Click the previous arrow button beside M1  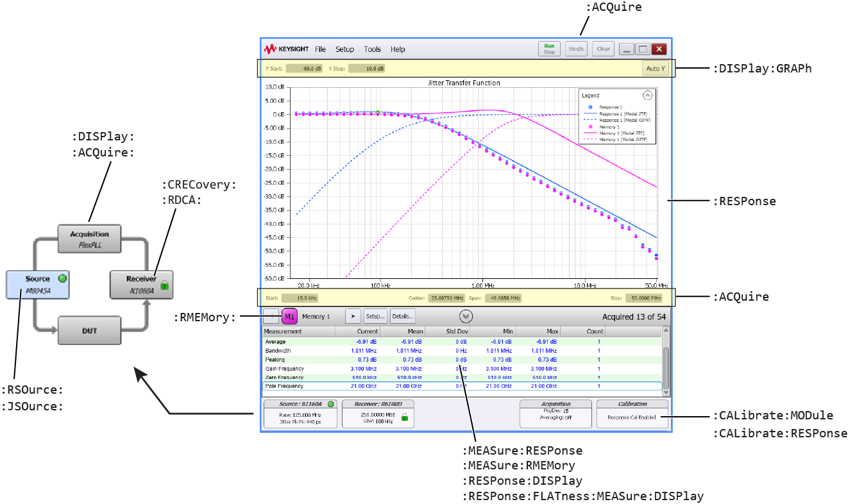pyautogui.click(x=271, y=316)
